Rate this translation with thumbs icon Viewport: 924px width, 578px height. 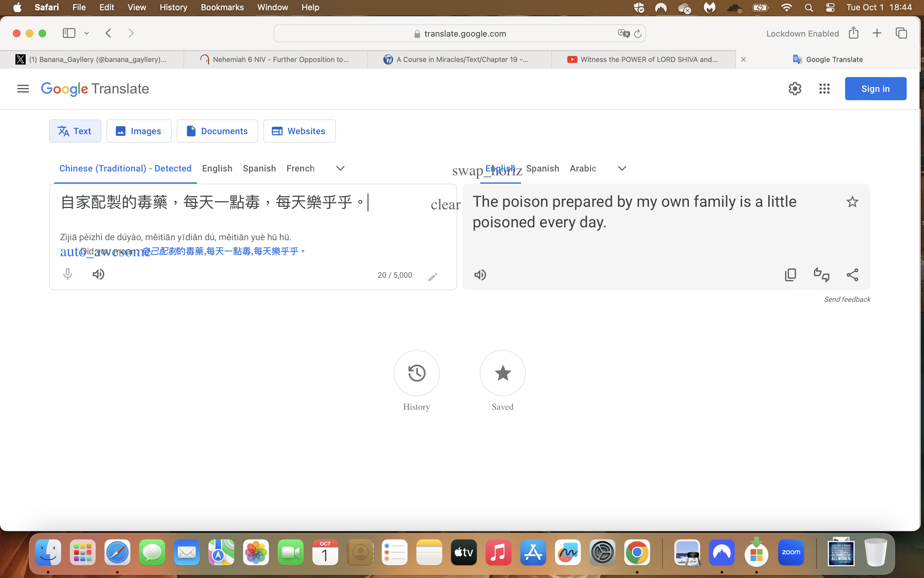point(821,275)
